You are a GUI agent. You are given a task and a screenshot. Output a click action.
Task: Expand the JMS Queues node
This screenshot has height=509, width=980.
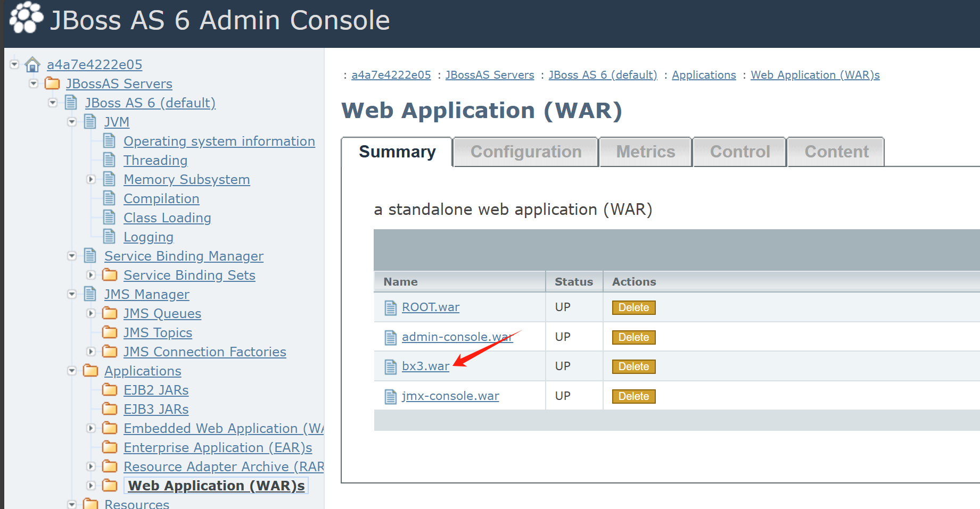pos(91,313)
